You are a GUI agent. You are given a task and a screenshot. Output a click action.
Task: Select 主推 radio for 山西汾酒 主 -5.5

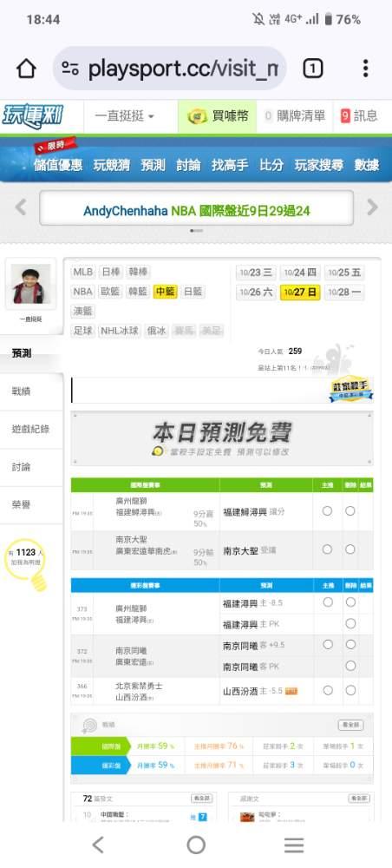tap(328, 690)
